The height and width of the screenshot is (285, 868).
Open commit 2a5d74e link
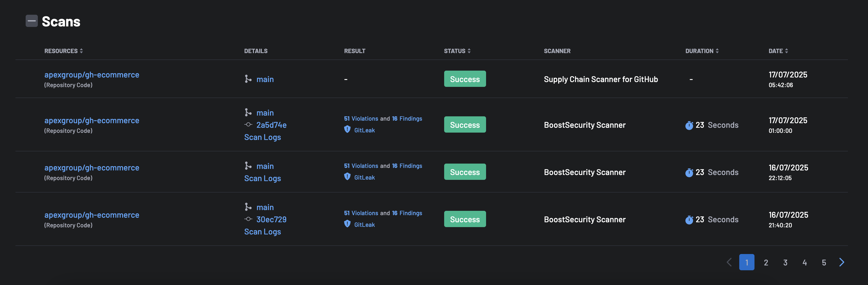click(271, 125)
